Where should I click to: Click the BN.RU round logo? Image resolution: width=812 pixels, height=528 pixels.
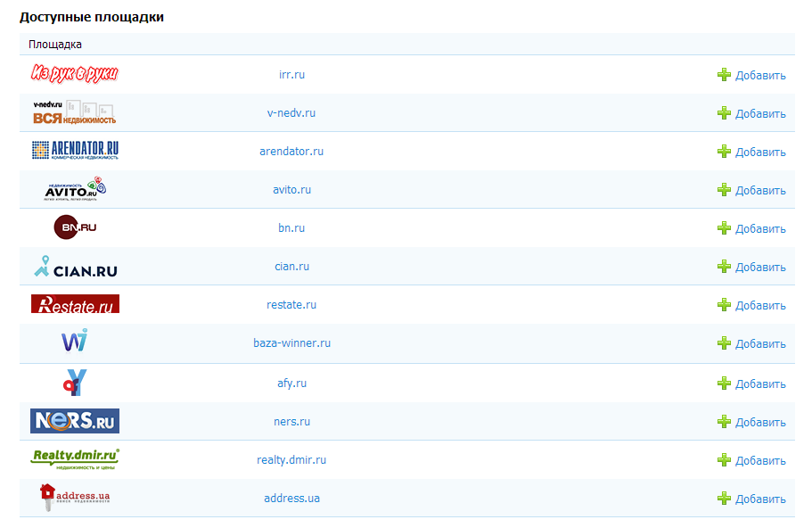(75, 227)
